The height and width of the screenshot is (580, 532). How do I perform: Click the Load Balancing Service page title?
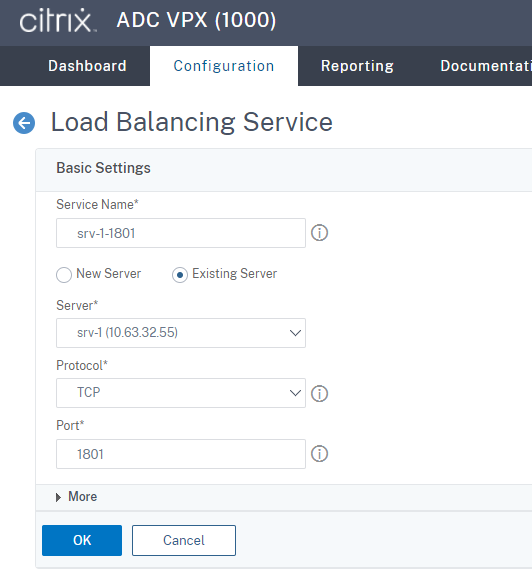[x=192, y=122]
